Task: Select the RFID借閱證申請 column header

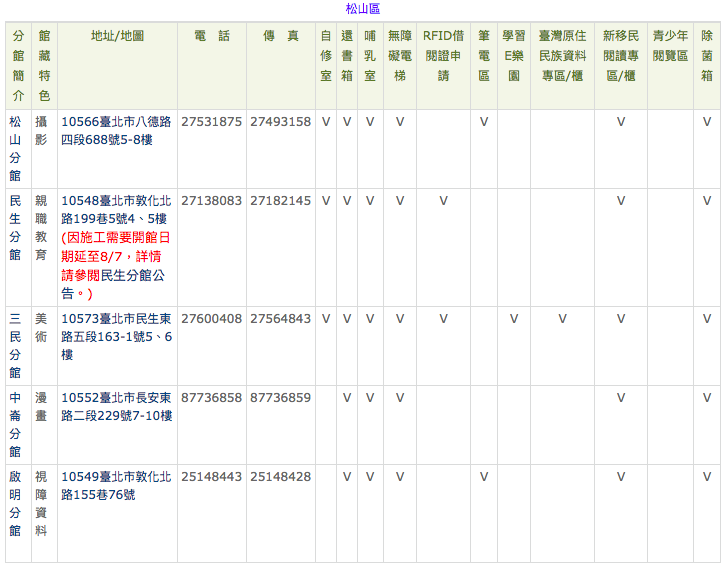Action: [443, 56]
